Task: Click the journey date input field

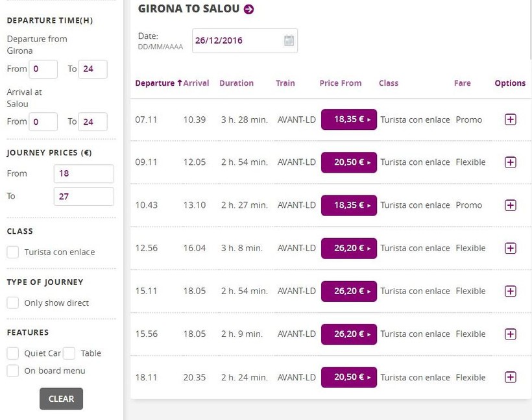Action: tap(237, 40)
